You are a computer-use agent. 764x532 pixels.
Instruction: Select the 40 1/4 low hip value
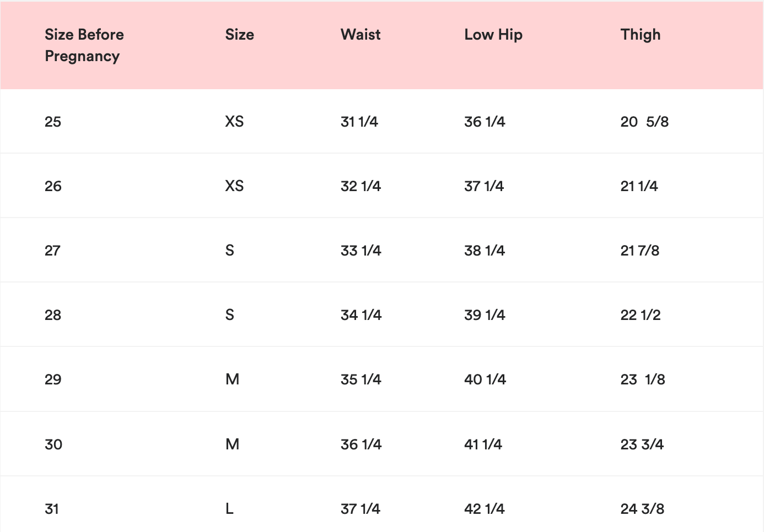485,379
